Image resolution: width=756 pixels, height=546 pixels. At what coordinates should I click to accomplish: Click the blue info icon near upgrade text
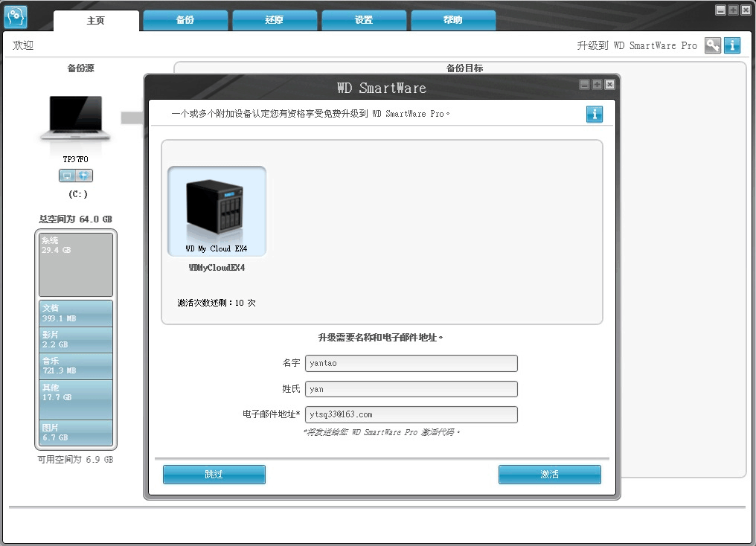coord(732,45)
